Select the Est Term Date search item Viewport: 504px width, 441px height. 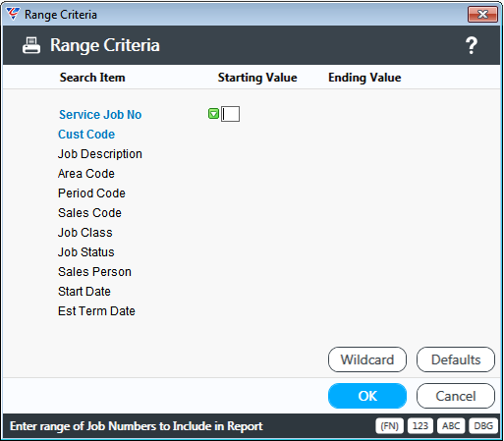pos(96,311)
